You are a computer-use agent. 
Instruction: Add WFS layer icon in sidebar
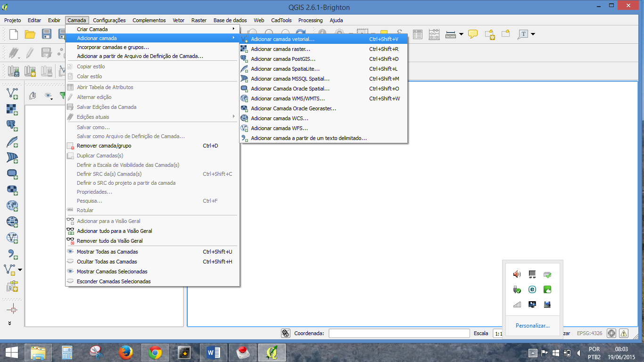12,238
